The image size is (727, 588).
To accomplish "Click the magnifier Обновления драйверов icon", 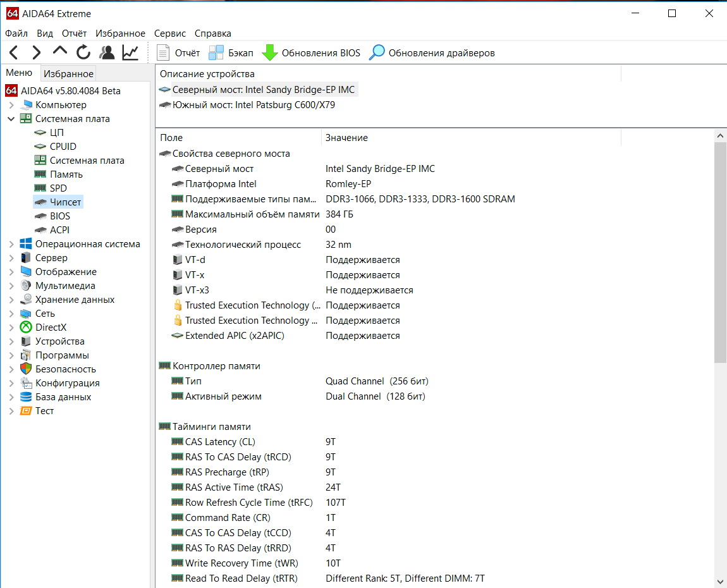I will pos(377,52).
